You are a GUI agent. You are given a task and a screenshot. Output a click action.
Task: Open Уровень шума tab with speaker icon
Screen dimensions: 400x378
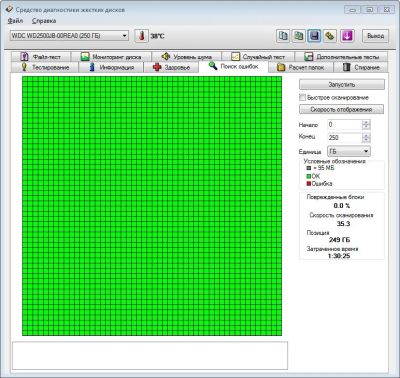pos(187,57)
